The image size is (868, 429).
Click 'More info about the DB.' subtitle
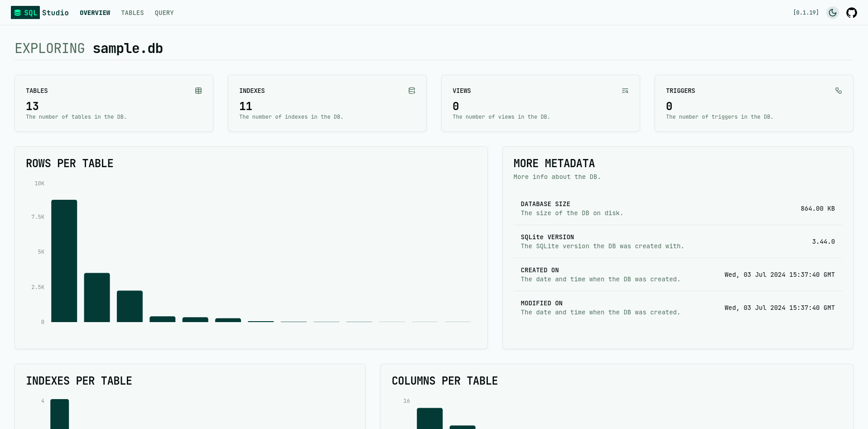point(557,177)
